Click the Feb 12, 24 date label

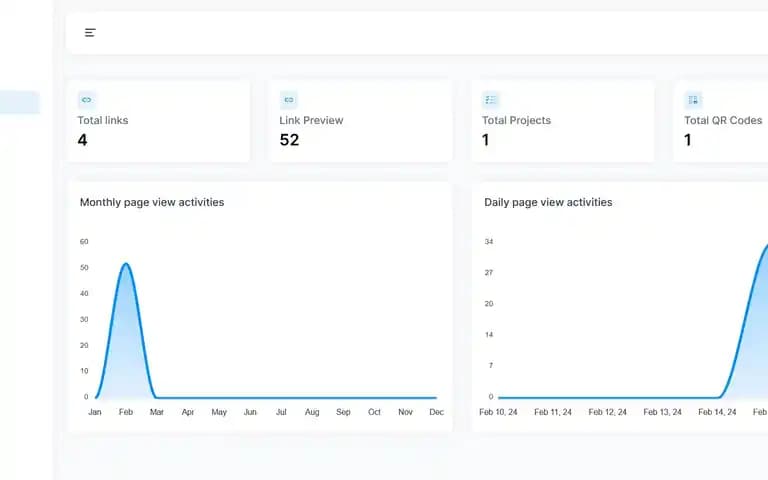click(608, 412)
